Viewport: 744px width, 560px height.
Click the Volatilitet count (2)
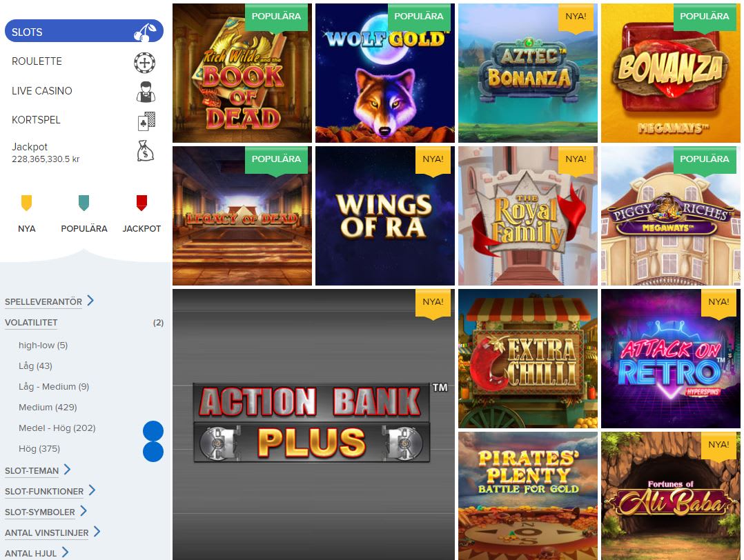pos(158,323)
